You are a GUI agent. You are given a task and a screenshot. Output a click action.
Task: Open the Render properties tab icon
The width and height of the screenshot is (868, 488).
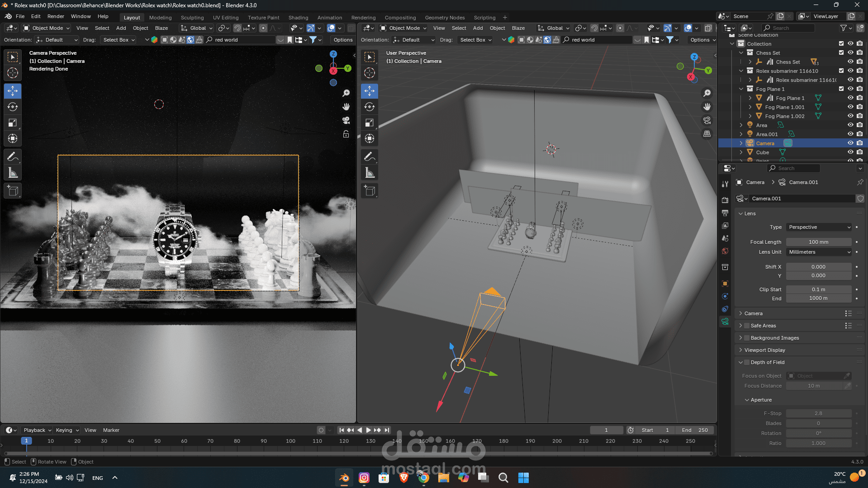(x=725, y=200)
